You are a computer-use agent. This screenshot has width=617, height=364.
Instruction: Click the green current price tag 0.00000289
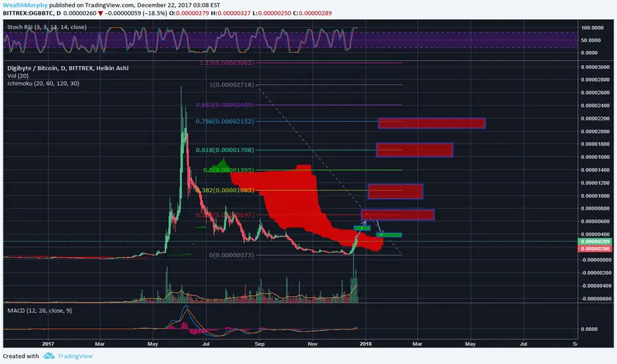coord(594,242)
